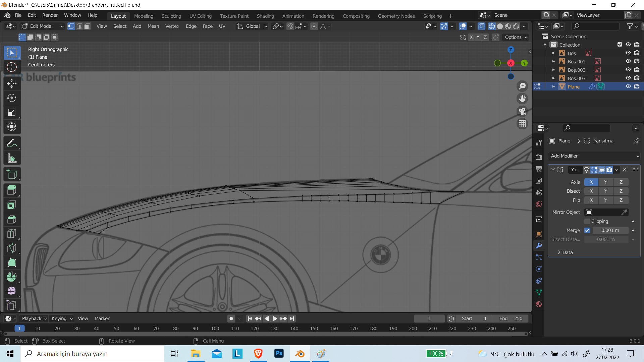Expand the Data section
Viewport: 644px width, 362px height.
(x=567, y=252)
